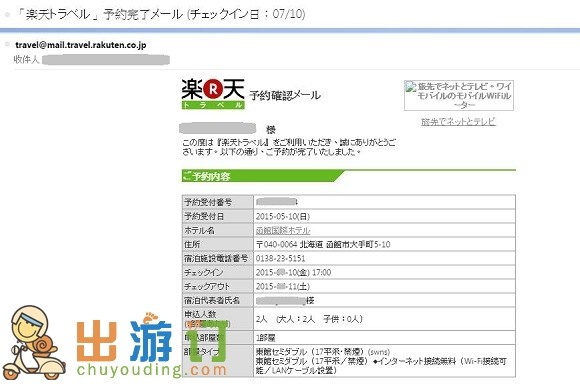Select the 予約受付日 value 2015-05-10(日)
580x384 pixels.
(x=283, y=216)
